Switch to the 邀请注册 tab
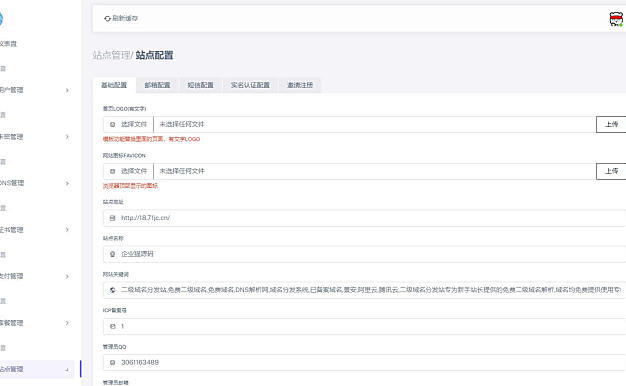The height and width of the screenshot is (386, 626). point(300,85)
